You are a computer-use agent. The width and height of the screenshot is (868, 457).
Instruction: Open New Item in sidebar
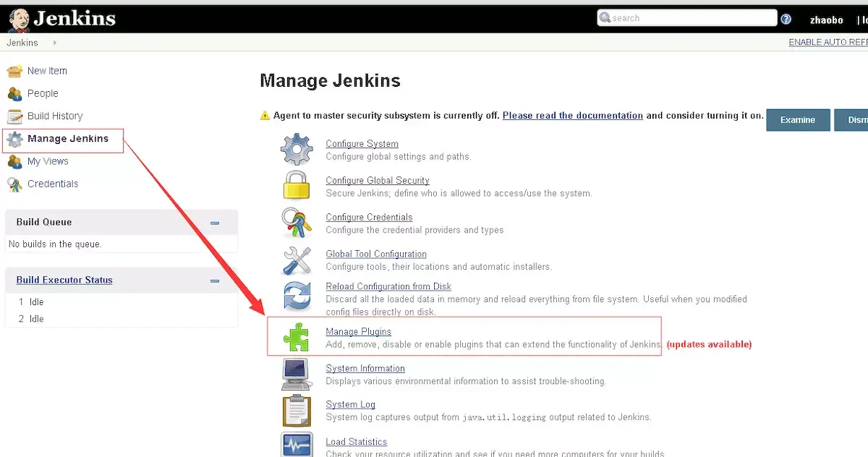tap(47, 71)
